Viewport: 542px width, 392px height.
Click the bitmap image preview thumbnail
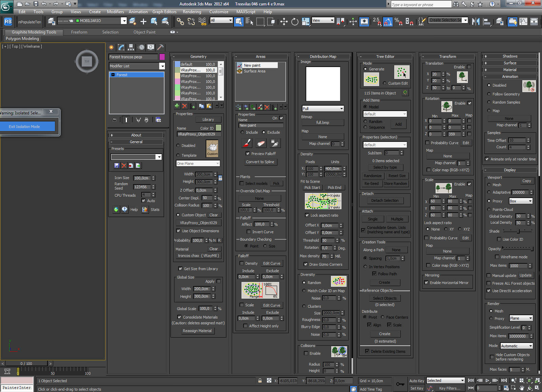(323, 84)
